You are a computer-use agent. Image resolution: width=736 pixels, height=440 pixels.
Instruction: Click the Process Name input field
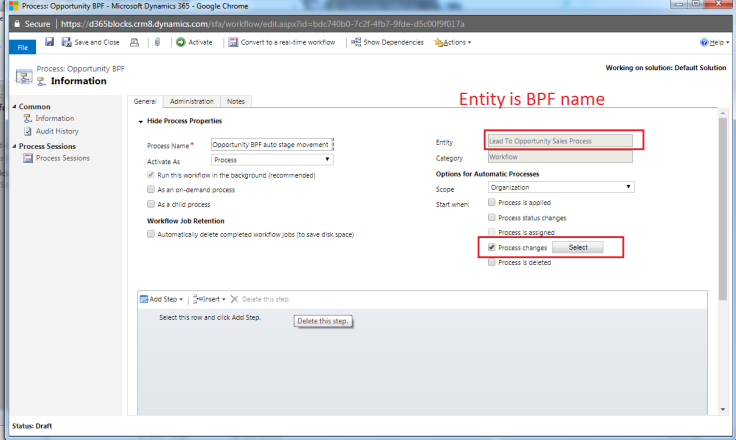tap(272, 145)
